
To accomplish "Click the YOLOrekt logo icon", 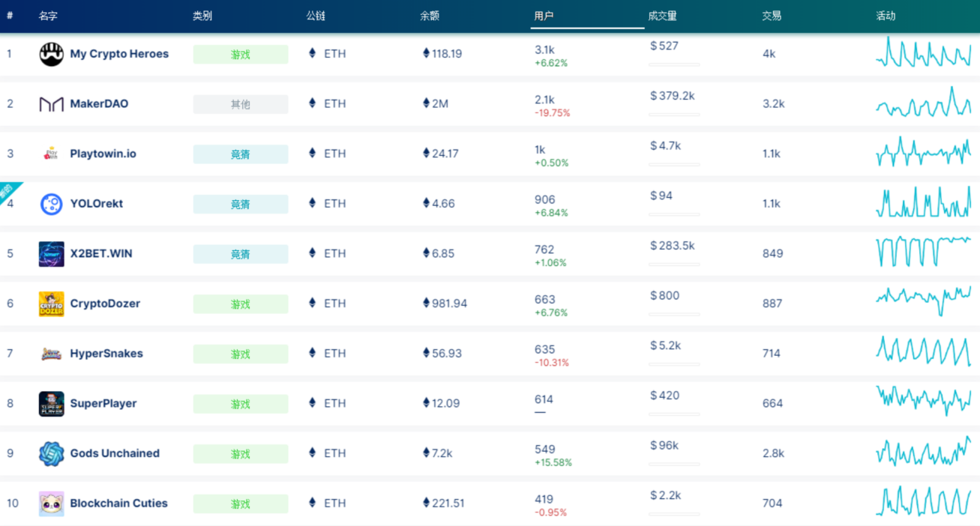I will click(52, 204).
